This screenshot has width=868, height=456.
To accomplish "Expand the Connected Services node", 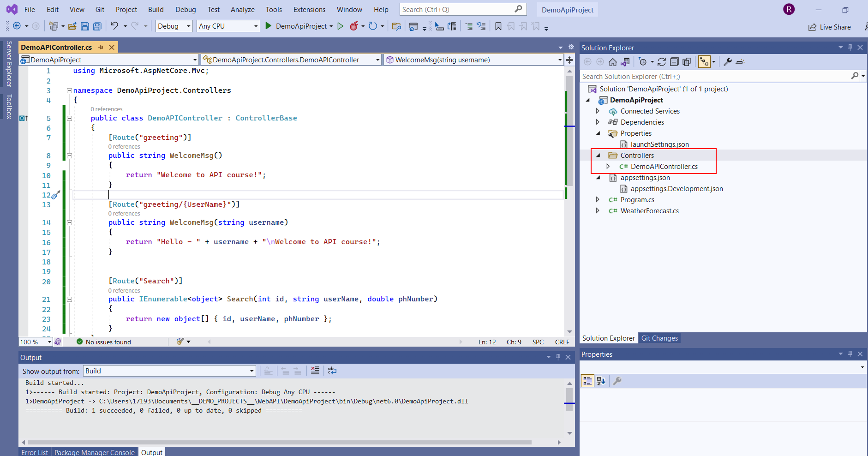I will (598, 111).
